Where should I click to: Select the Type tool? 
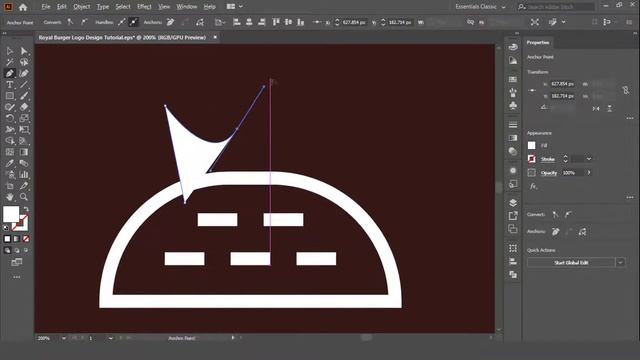pyautogui.click(x=10, y=84)
